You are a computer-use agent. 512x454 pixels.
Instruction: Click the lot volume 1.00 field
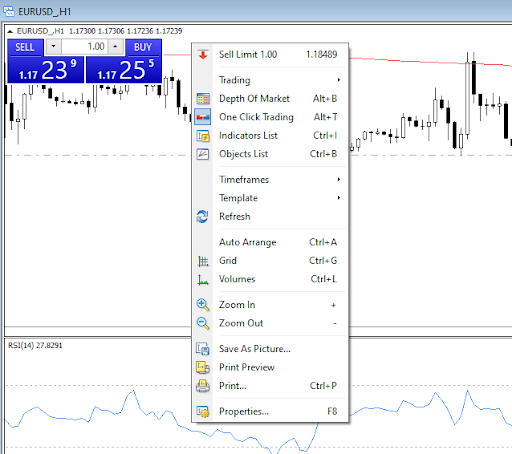84,47
